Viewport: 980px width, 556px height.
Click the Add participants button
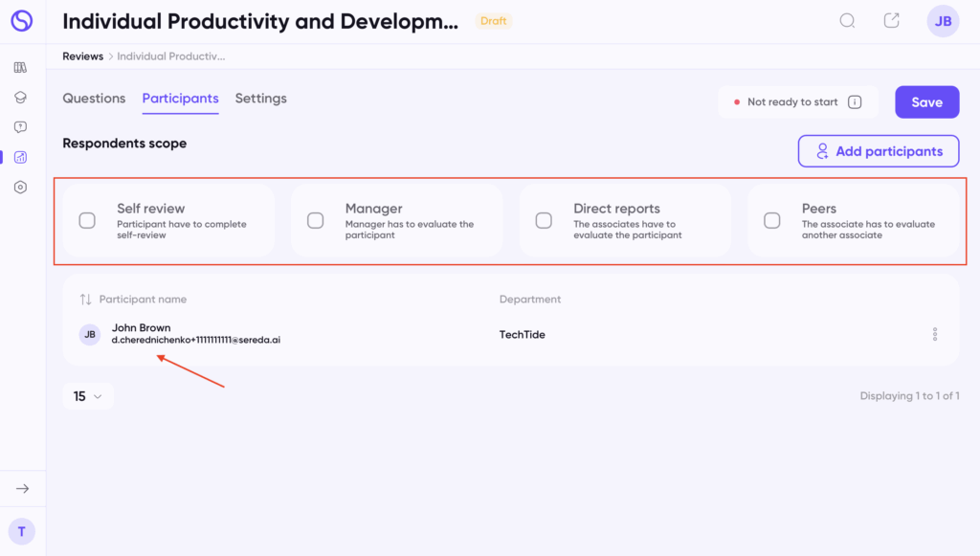click(878, 151)
